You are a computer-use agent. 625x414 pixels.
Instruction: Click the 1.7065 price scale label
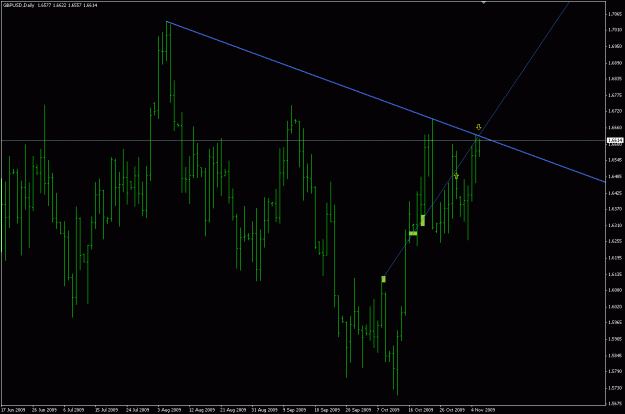pyautogui.click(x=615, y=14)
